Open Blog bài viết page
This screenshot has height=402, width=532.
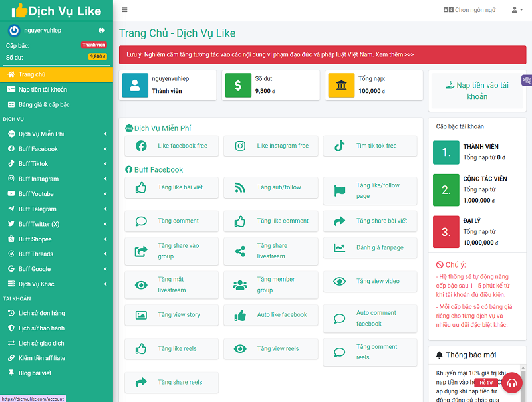coord(57,373)
